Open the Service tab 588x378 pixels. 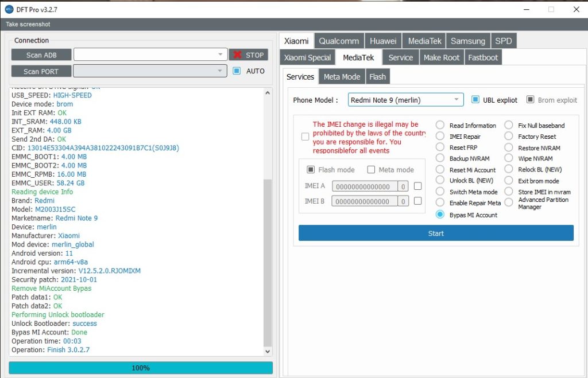(400, 58)
